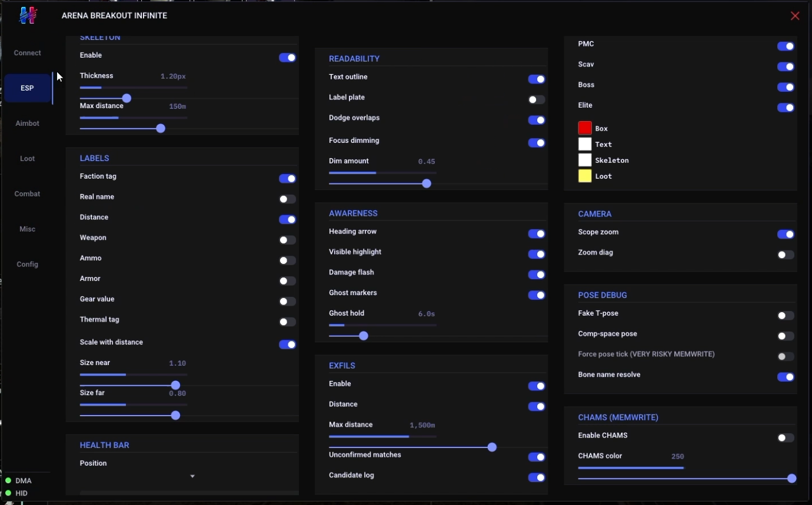Turn off the Scav toggle
Screen dimensions: 812x505
786,66
